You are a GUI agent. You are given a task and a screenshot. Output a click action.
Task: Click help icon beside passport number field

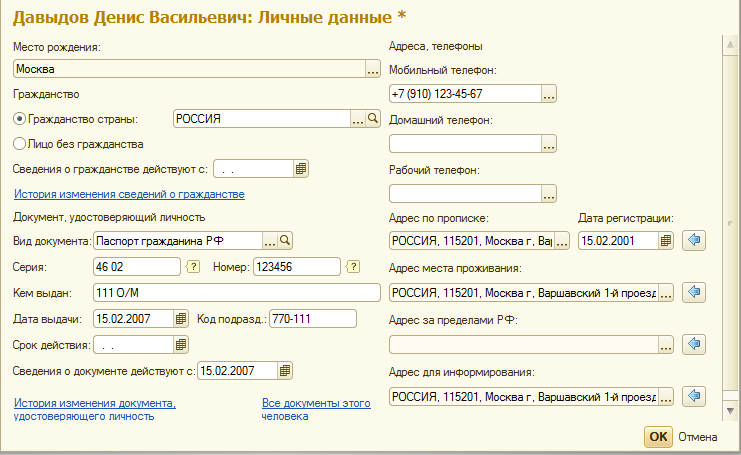pyautogui.click(x=352, y=266)
